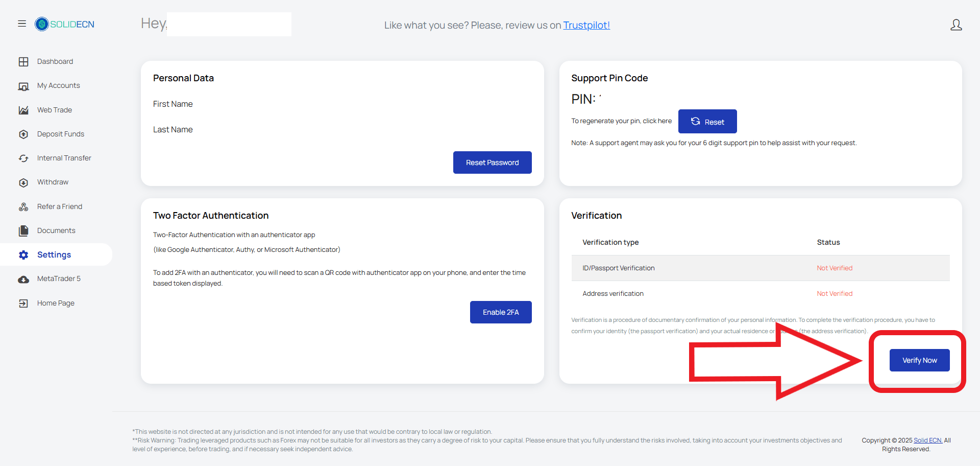Click the Withdraw icon in sidebar
Viewport: 980px width, 466px height.
pyautogui.click(x=23, y=182)
